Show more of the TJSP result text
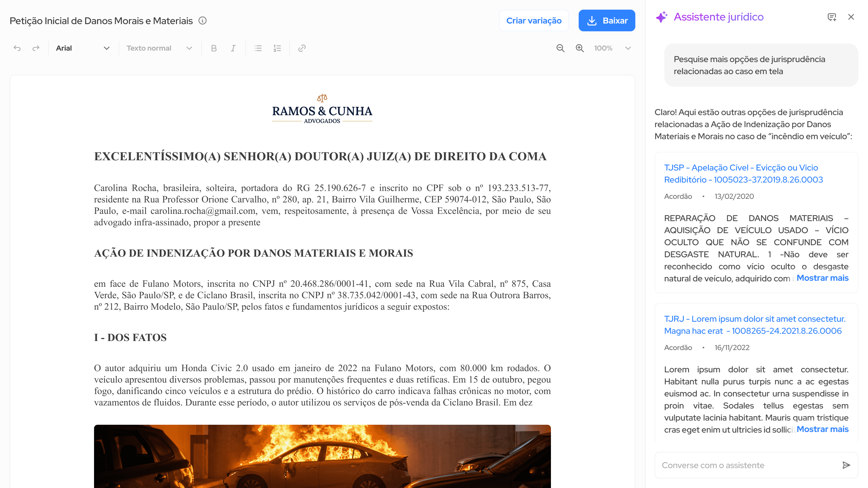Viewport: 868px width, 488px height. click(822, 278)
